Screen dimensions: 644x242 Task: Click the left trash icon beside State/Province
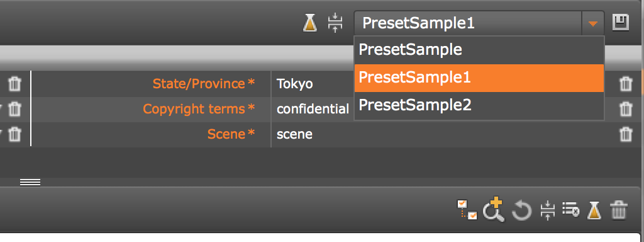[x=14, y=84]
